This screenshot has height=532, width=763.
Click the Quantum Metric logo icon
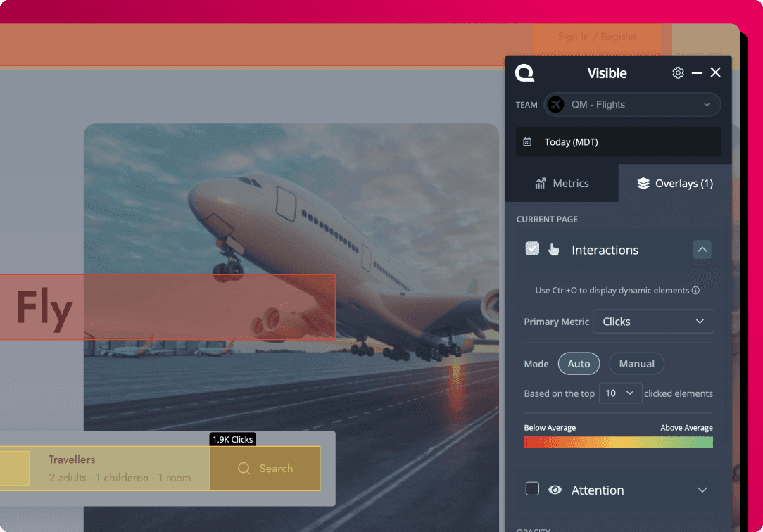(525, 72)
